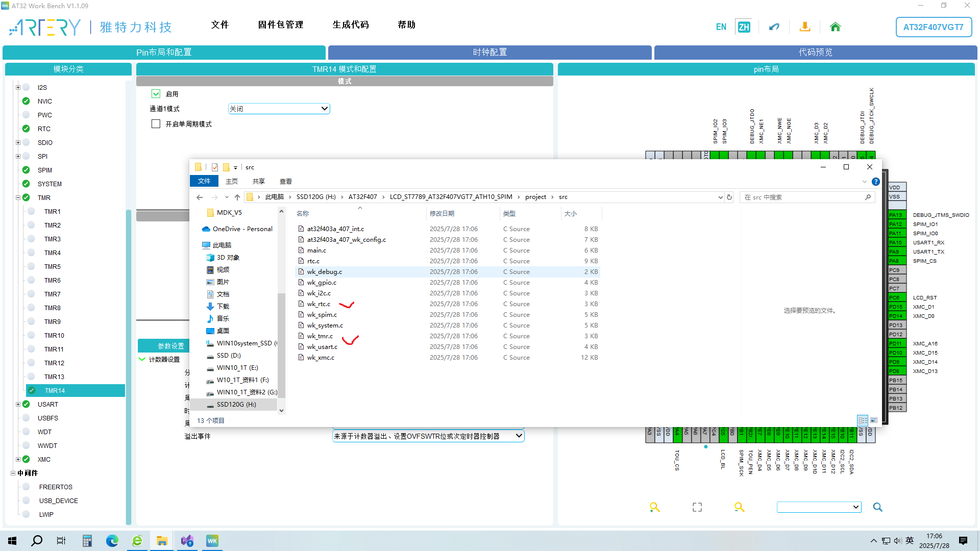Expand the I2S tree node
The image size is (980, 551).
point(18,87)
